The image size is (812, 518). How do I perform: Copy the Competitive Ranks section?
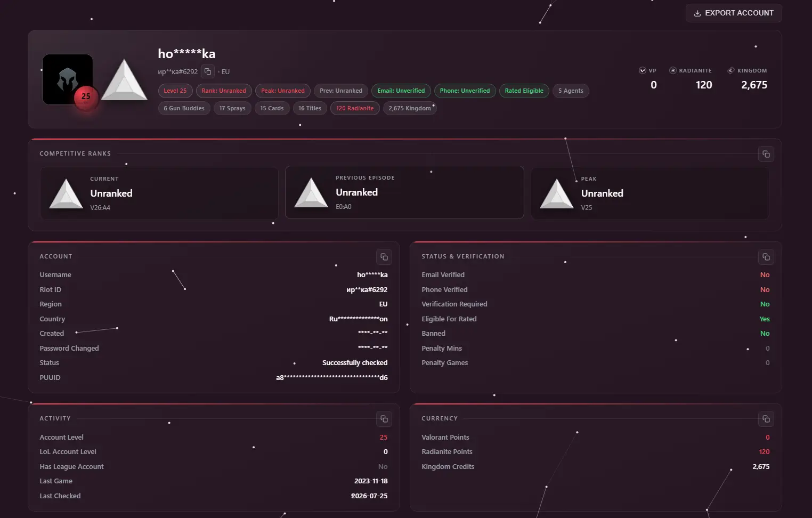tap(766, 154)
